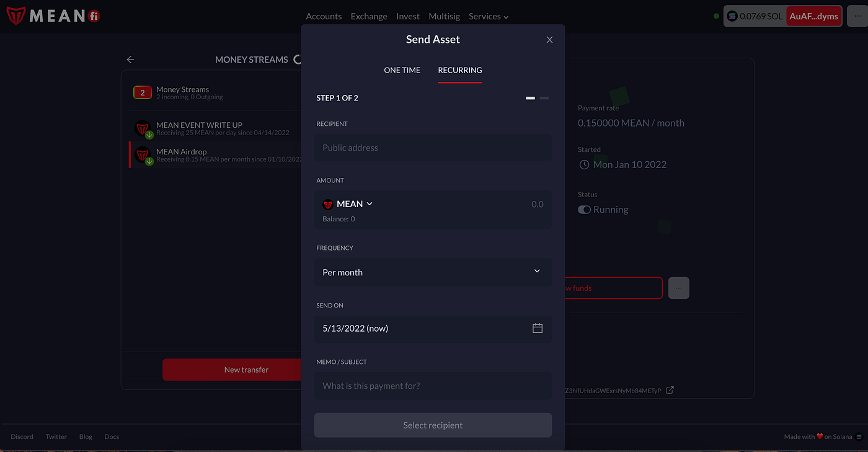Click the 0.0769 SOL balance text
This screenshot has height=452, width=868.
coord(761,16)
